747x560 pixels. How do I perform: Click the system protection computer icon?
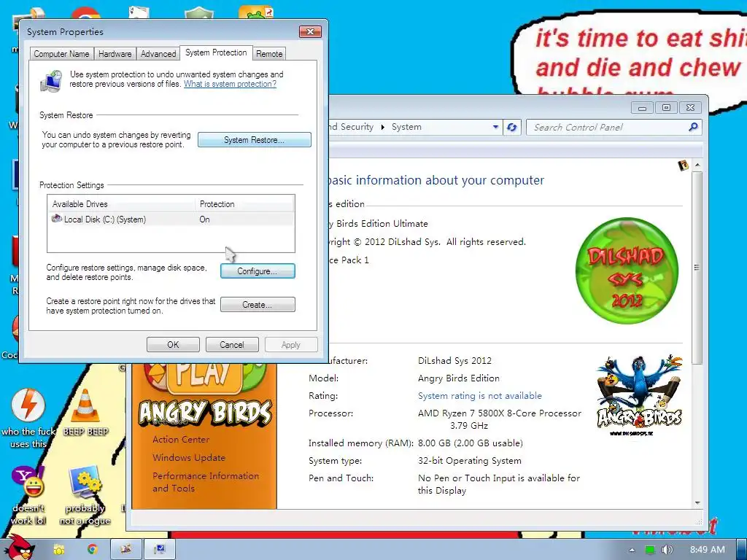coord(52,80)
